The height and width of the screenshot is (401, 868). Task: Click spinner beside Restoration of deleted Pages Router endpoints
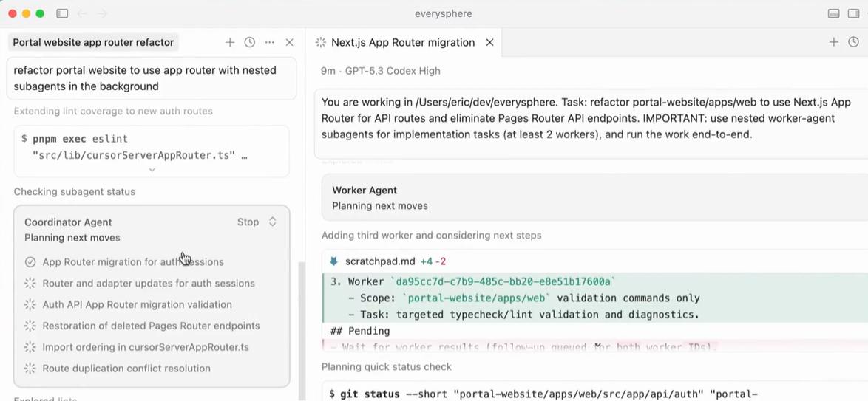click(x=30, y=326)
